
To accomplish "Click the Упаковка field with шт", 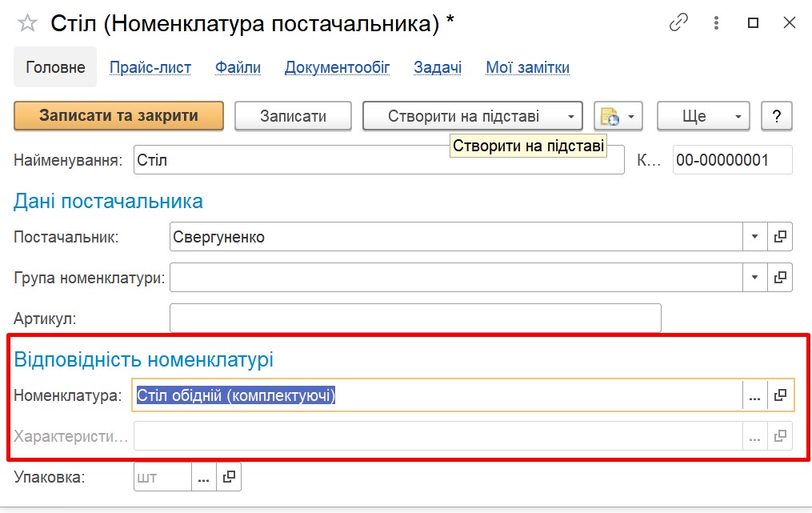I will tap(162, 477).
